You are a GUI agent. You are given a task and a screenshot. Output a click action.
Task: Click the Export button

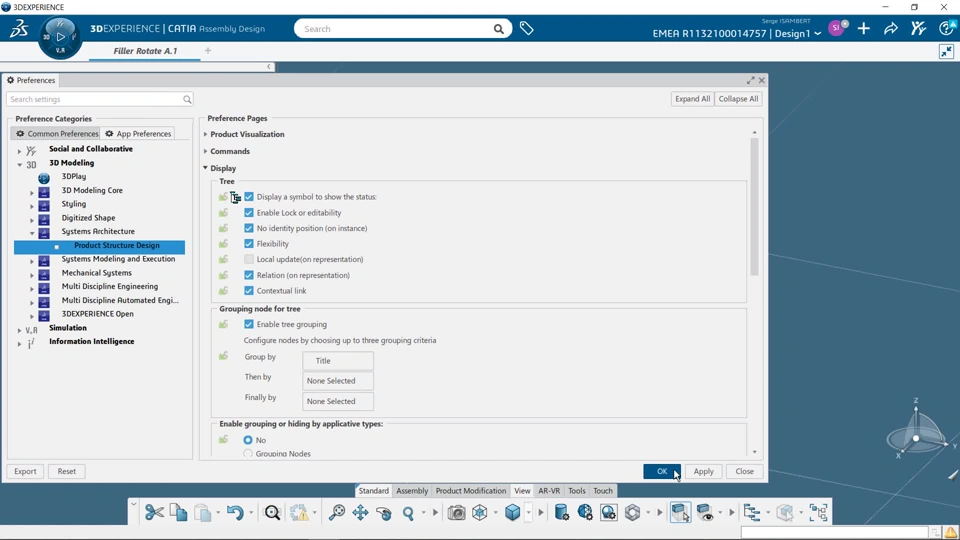[x=25, y=471]
